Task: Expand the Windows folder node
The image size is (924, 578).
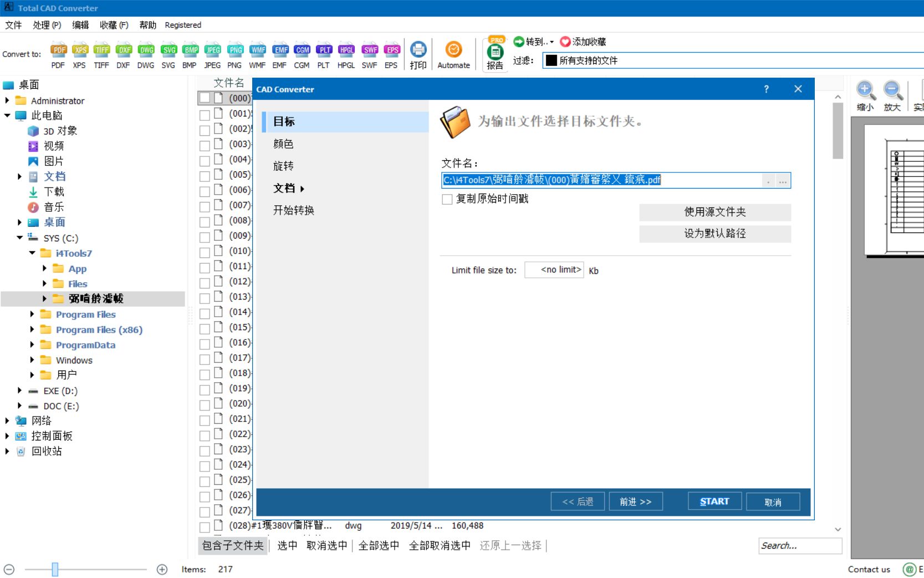Action: point(32,360)
